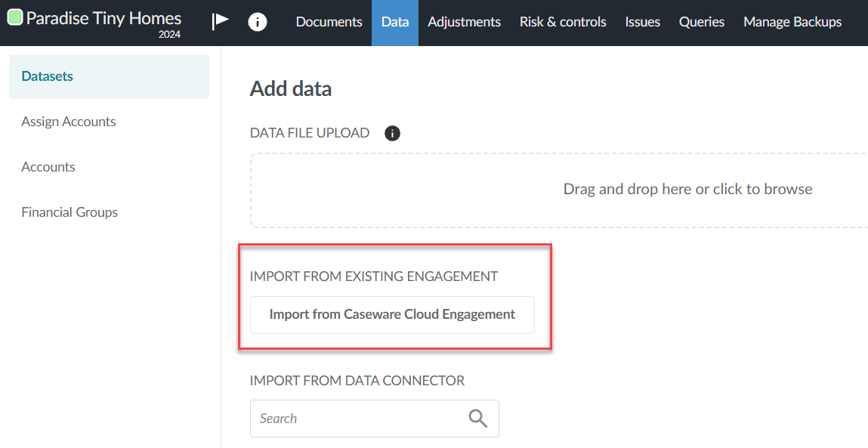Select the Data tab
The width and height of the screenshot is (868, 448).
coord(395,22)
